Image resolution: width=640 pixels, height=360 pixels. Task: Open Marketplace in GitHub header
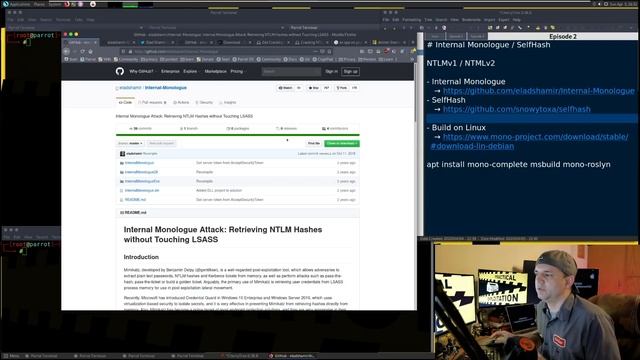pyautogui.click(x=216, y=71)
